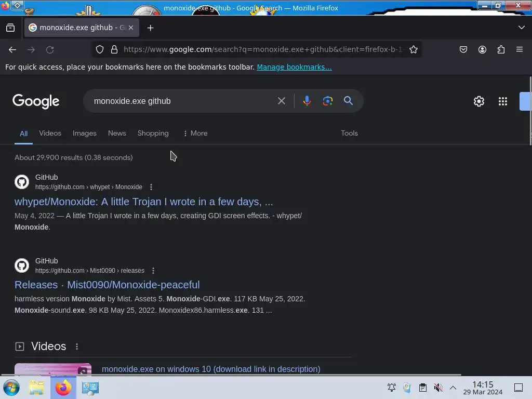Select the All results tab
This screenshot has height=399, width=532.
pyautogui.click(x=23, y=134)
